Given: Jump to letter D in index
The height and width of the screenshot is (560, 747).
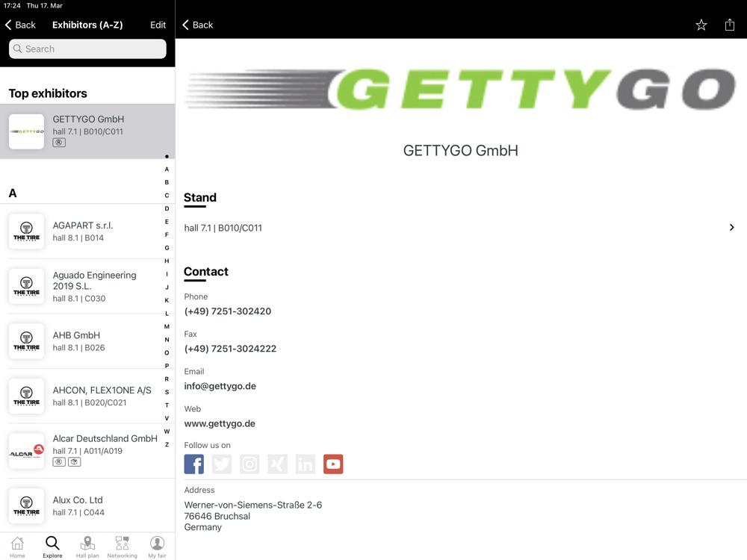Looking at the screenshot, I should (167, 208).
